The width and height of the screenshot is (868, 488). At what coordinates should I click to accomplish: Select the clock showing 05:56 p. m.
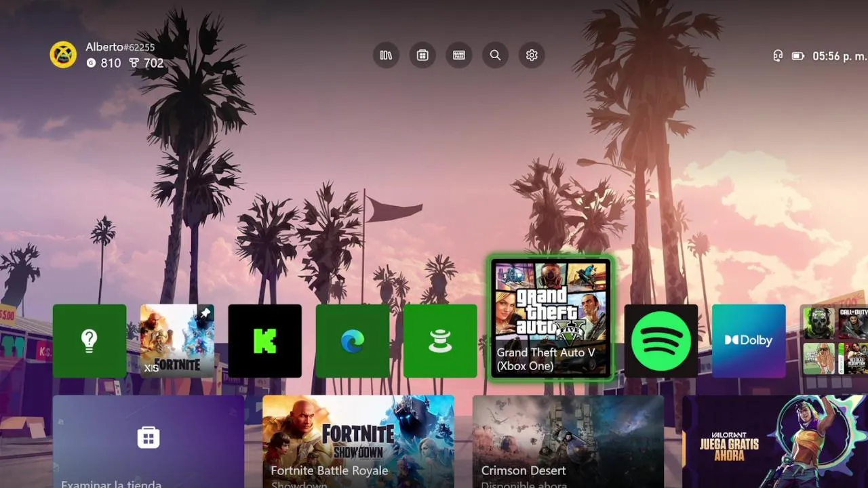click(840, 56)
